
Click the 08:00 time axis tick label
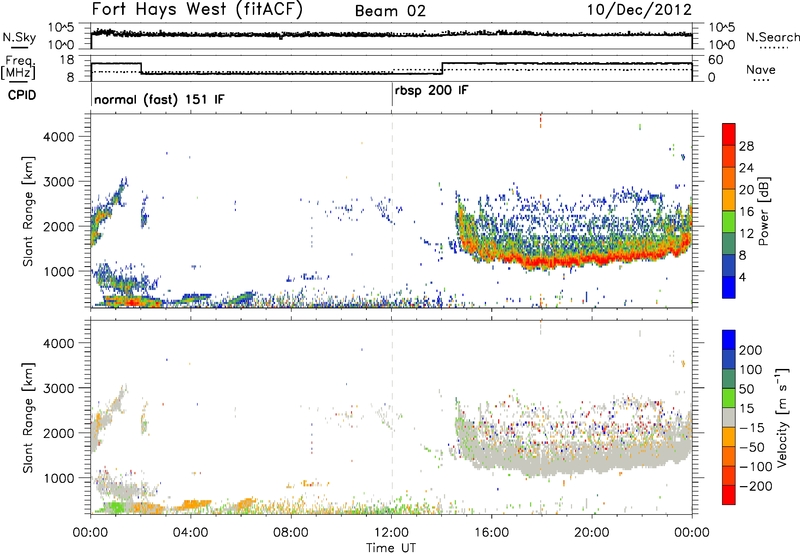[290, 533]
